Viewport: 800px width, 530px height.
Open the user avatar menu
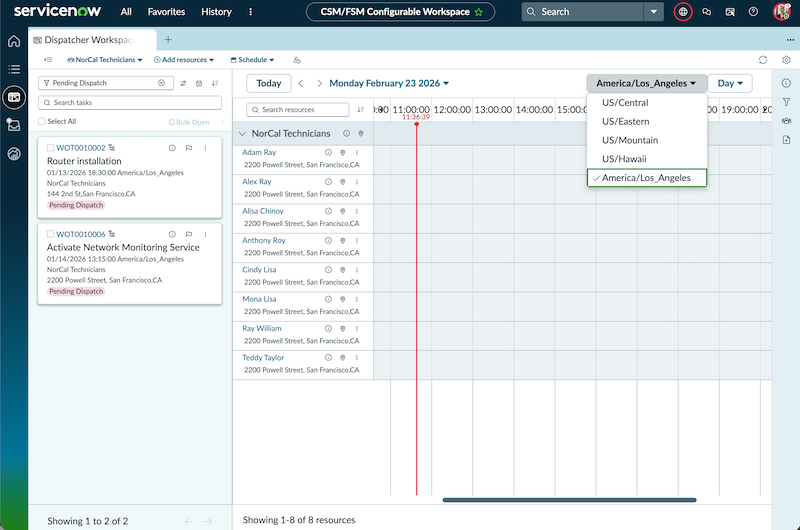point(781,12)
